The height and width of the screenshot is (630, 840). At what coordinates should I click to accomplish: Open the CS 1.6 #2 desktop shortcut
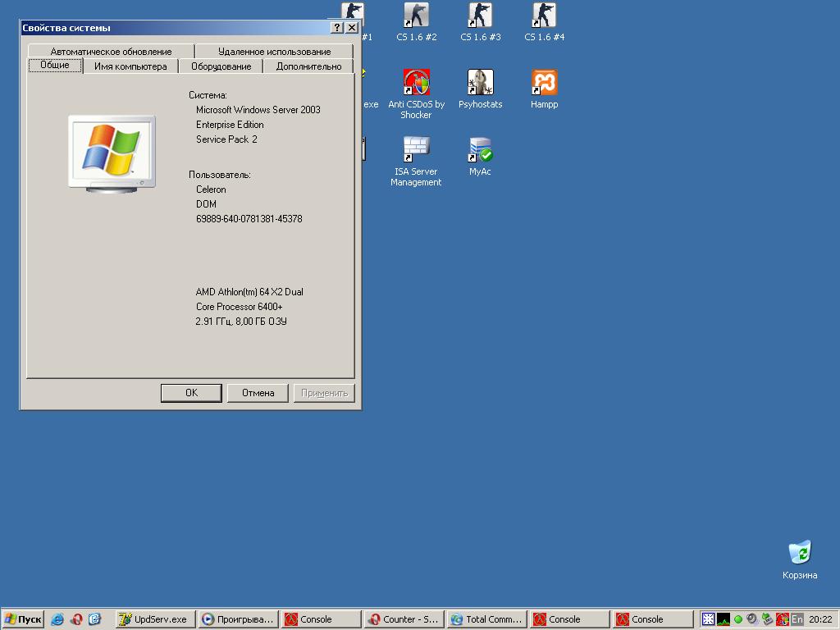coord(416,21)
